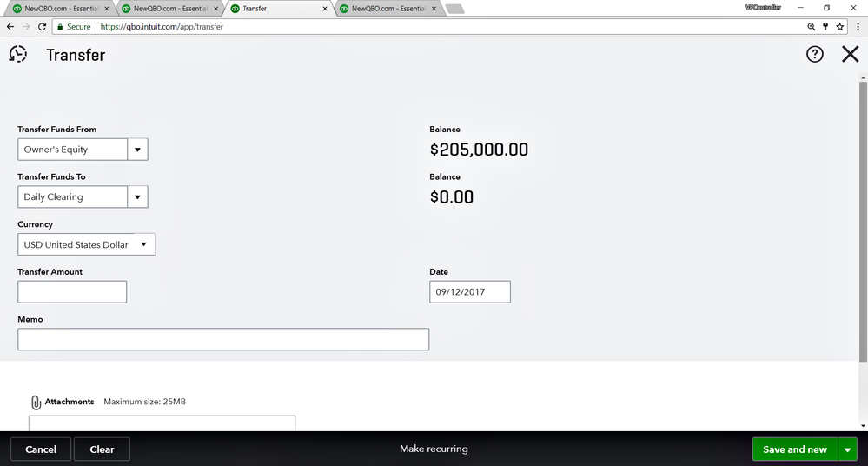This screenshot has width=868, height=466.
Task: Expand the Transfer Funds To dropdown
Action: (x=137, y=197)
